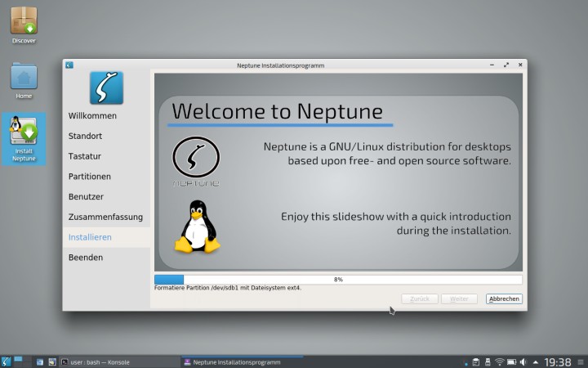Maximize the installer window

point(506,65)
